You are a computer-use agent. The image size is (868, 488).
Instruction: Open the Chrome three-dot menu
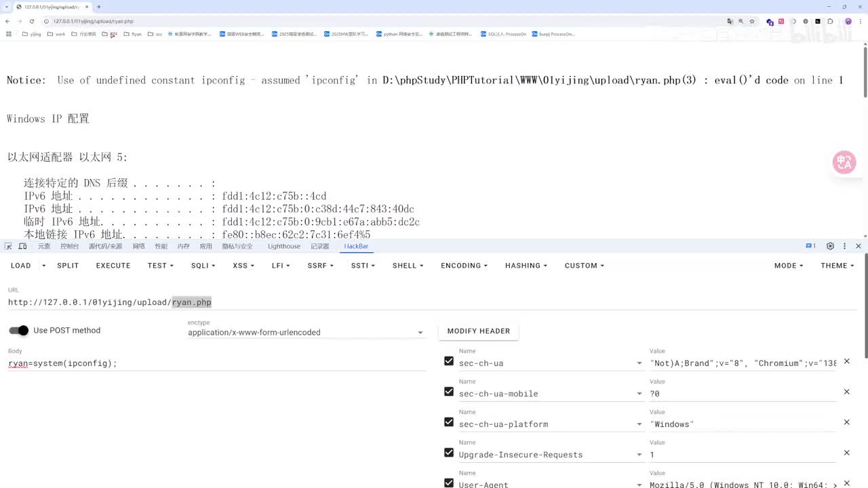[860, 21]
